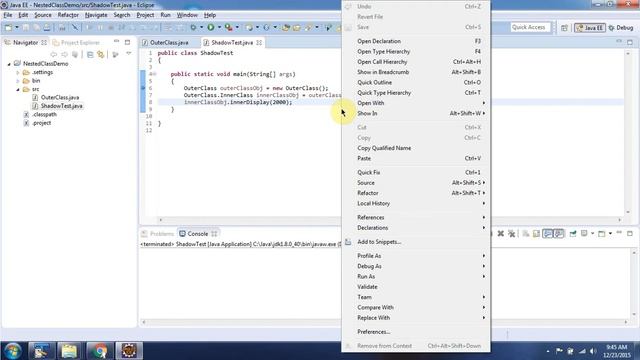Viewport: 640px width, 360px height.
Task: Click Display Selected Console icon
Action: click(584, 233)
